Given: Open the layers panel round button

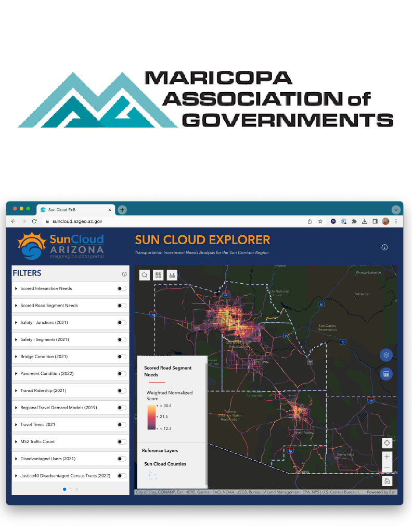Looking at the screenshot, I should pos(386,355).
